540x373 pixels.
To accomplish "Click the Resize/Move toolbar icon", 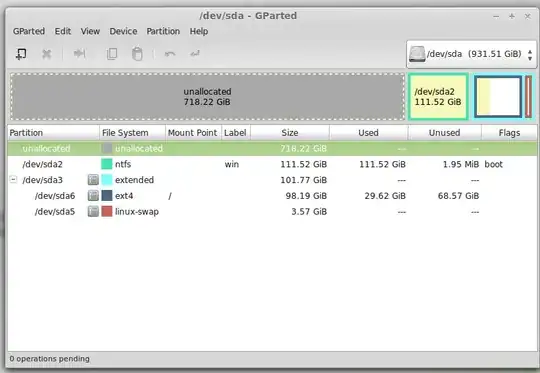I will (80, 53).
